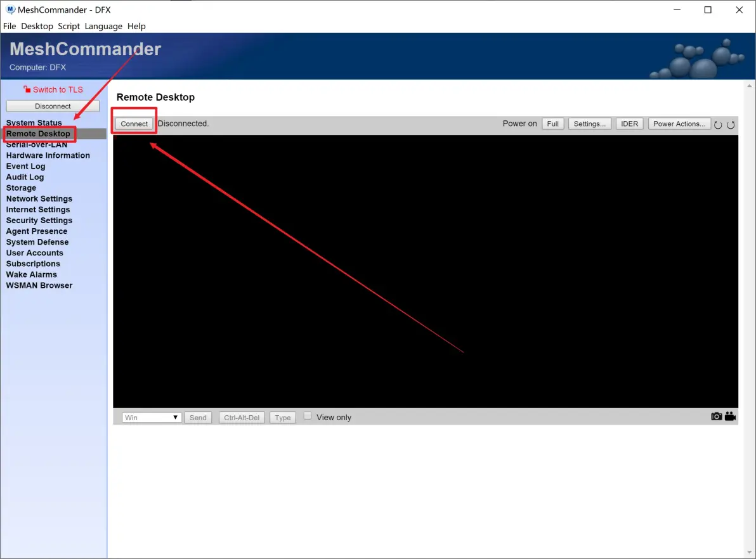Select Serial-over-LAN in the sidebar
Image resolution: width=756 pixels, height=559 pixels.
tap(37, 145)
